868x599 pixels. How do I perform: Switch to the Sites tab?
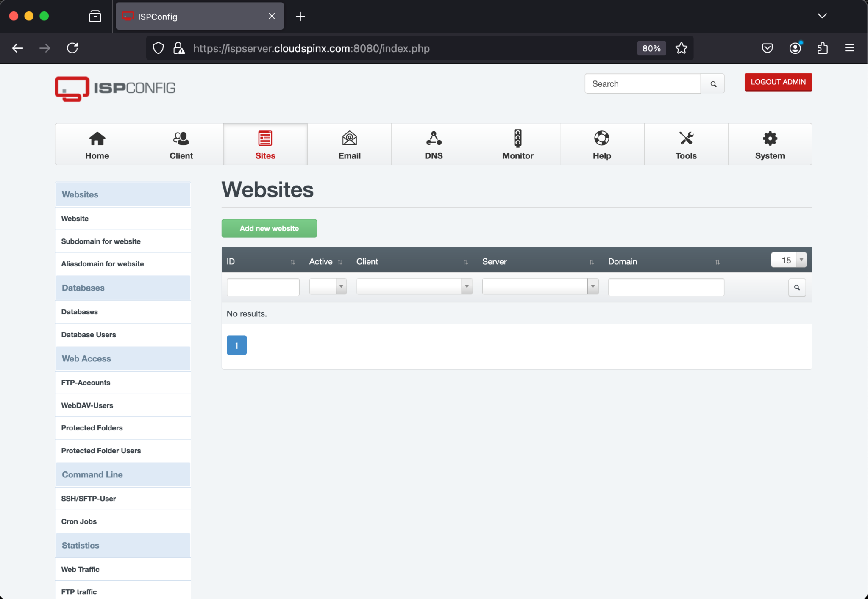265,144
